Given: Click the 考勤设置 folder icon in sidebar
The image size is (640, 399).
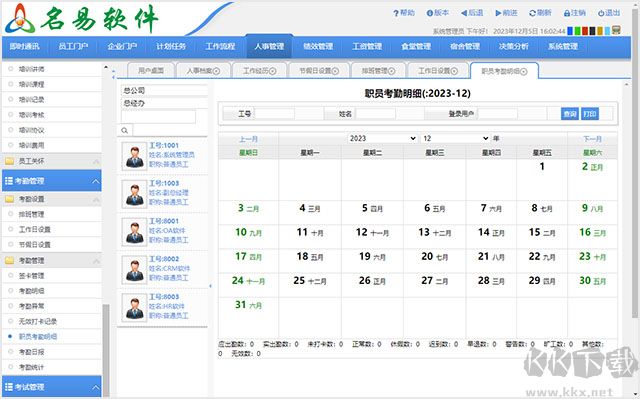Looking at the screenshot, I should tap(9, 199).
